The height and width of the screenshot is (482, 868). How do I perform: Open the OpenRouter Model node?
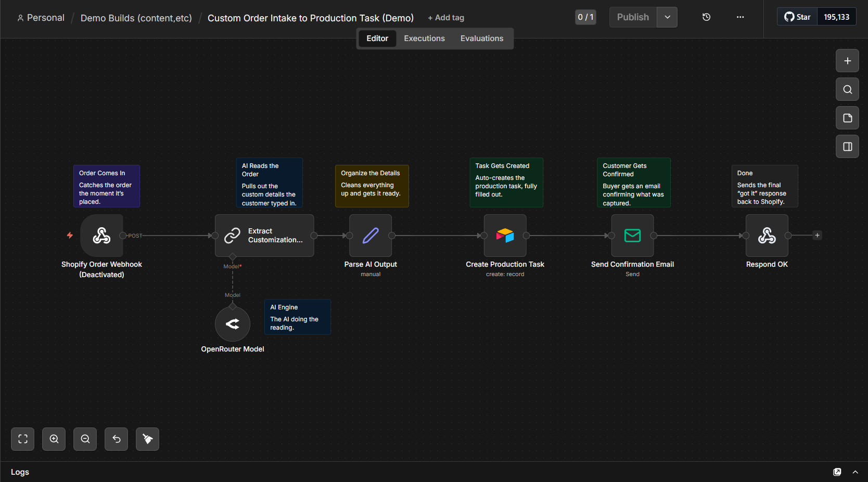233,324
